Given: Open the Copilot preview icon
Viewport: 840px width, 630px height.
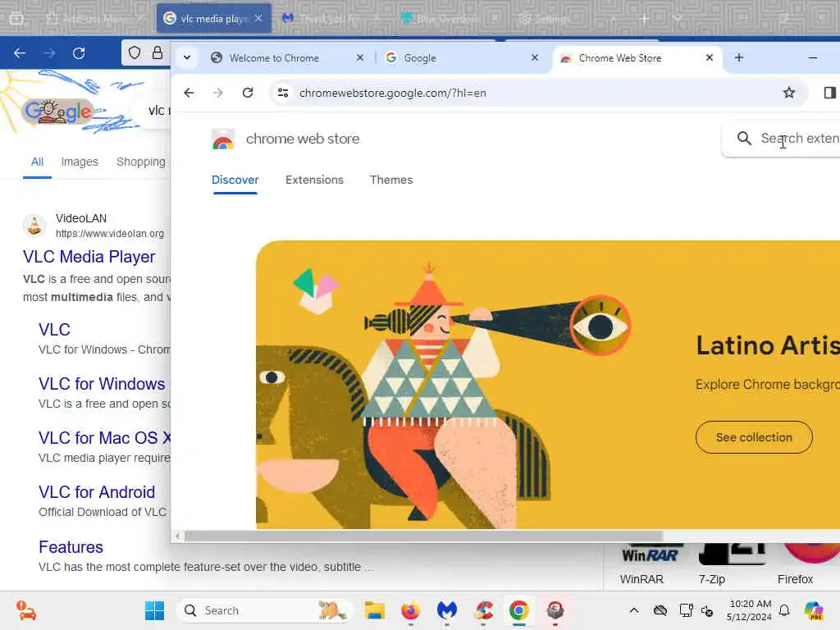Looking at the screenshot, I should point(813,610).
